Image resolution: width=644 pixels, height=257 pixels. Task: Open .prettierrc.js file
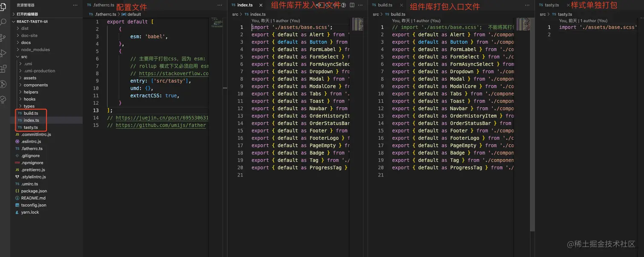[x=46, y=170]
